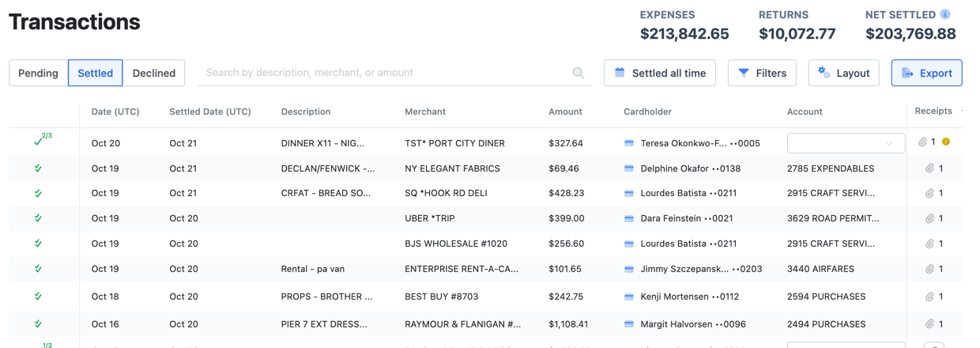Sort by Settled Date (UTC) column

(210, 112)
